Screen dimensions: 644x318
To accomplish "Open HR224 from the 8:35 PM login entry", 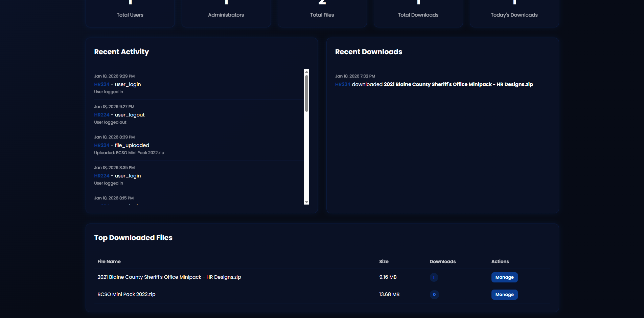I will click(101, 176).
